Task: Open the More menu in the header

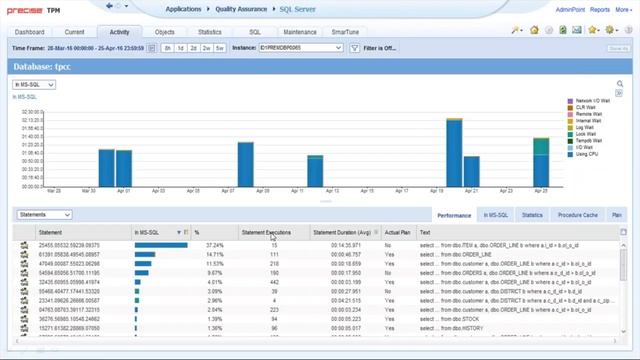Action: (x=624, y=9)
